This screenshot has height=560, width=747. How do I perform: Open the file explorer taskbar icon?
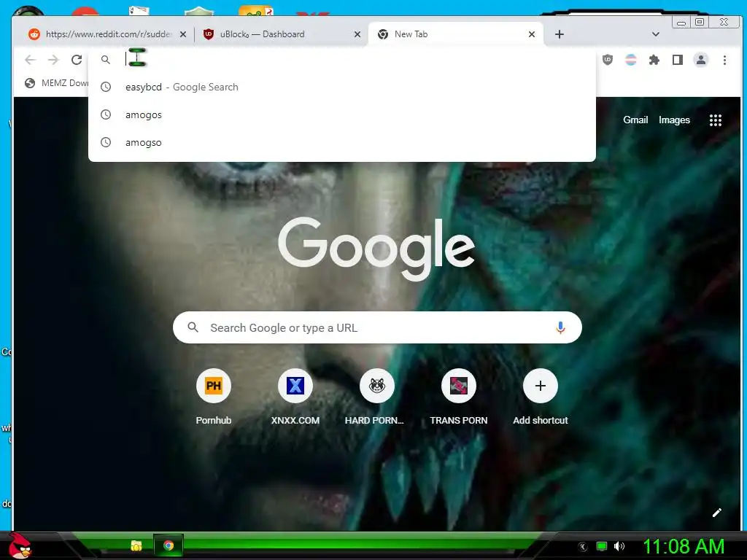click(x=136, y=545)
